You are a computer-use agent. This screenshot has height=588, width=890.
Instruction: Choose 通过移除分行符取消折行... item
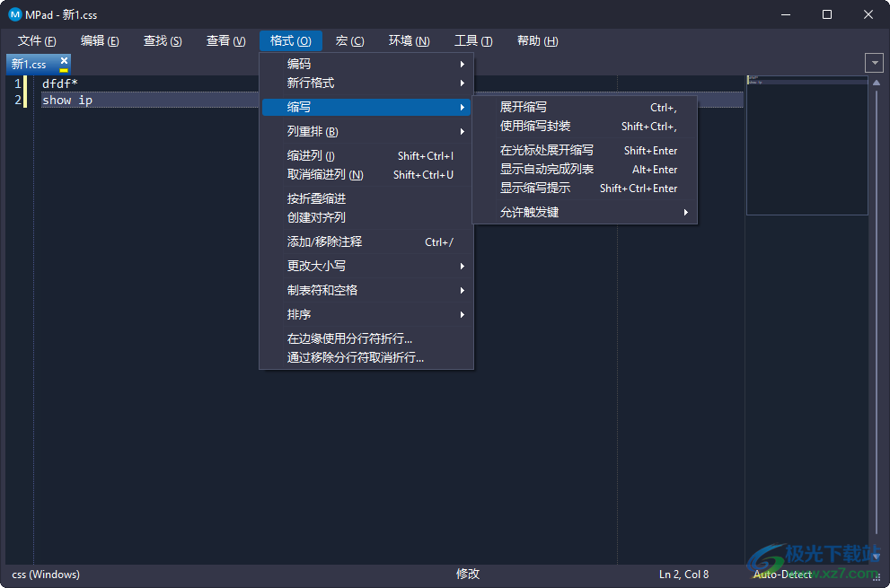coord(366,357)
